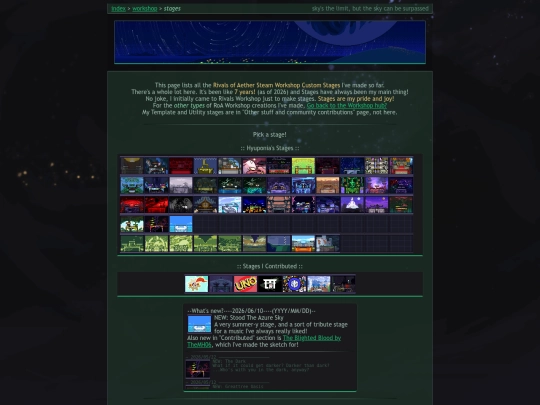Open the jungle trees with white sky thumbnail

click(132, 224)
